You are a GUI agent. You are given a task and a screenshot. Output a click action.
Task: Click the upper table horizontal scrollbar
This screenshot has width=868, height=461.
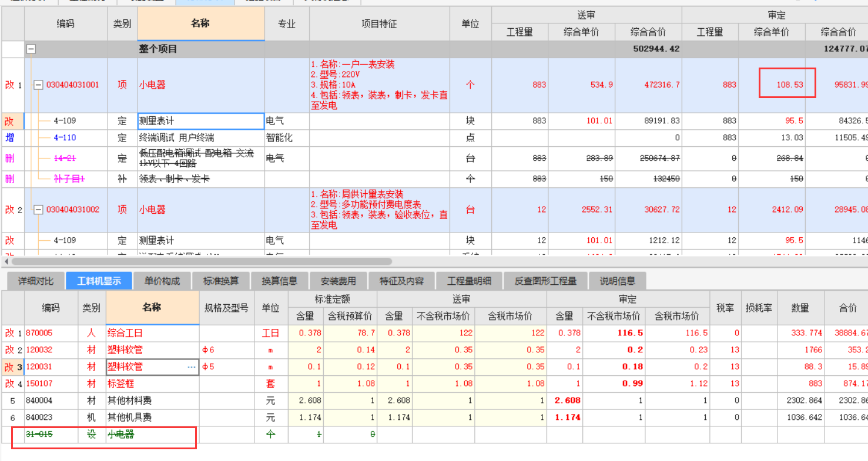point(202,261)
